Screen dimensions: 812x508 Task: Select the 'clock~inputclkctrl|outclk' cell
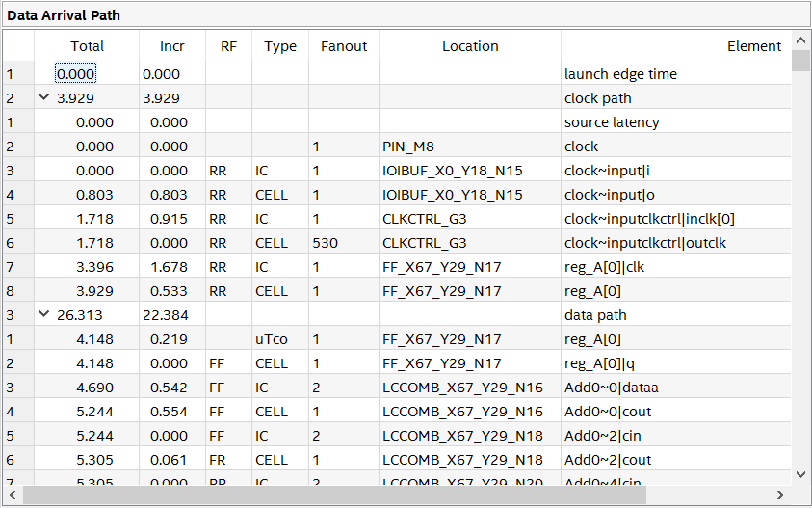coord(676,243)
